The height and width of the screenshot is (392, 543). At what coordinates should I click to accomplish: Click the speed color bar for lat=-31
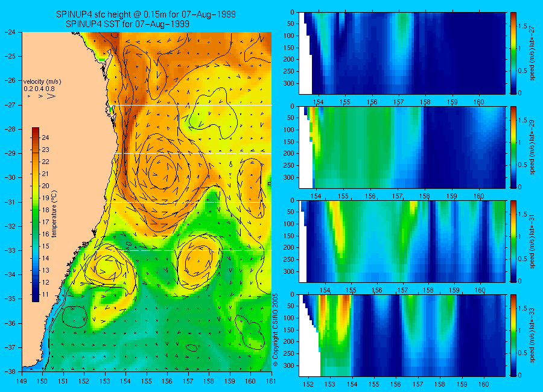(513, 241)
